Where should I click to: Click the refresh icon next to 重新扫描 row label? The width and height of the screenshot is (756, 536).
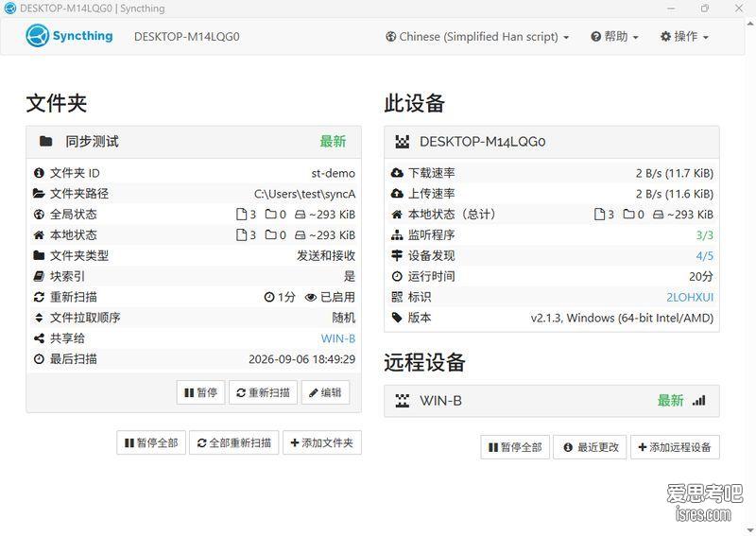[39, 297]
